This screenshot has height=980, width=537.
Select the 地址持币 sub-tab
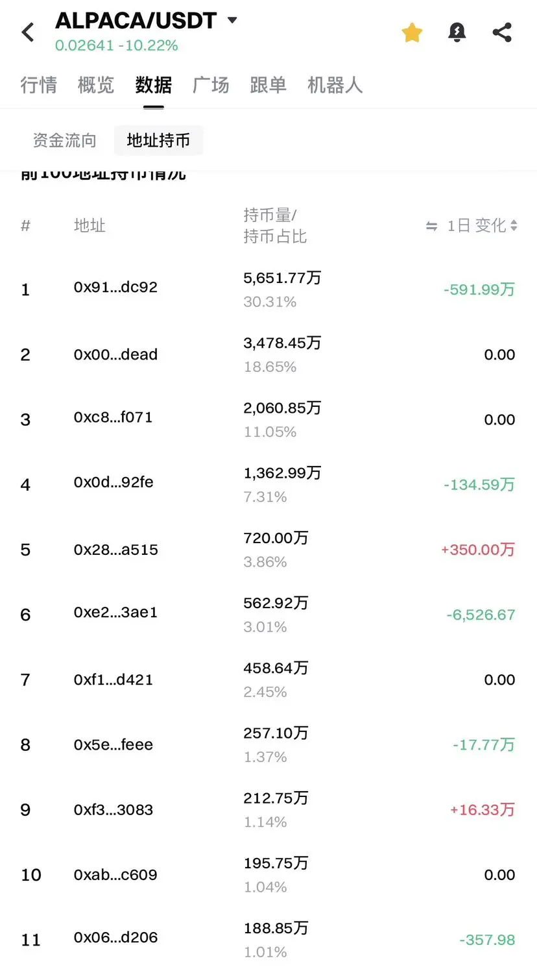158,140
